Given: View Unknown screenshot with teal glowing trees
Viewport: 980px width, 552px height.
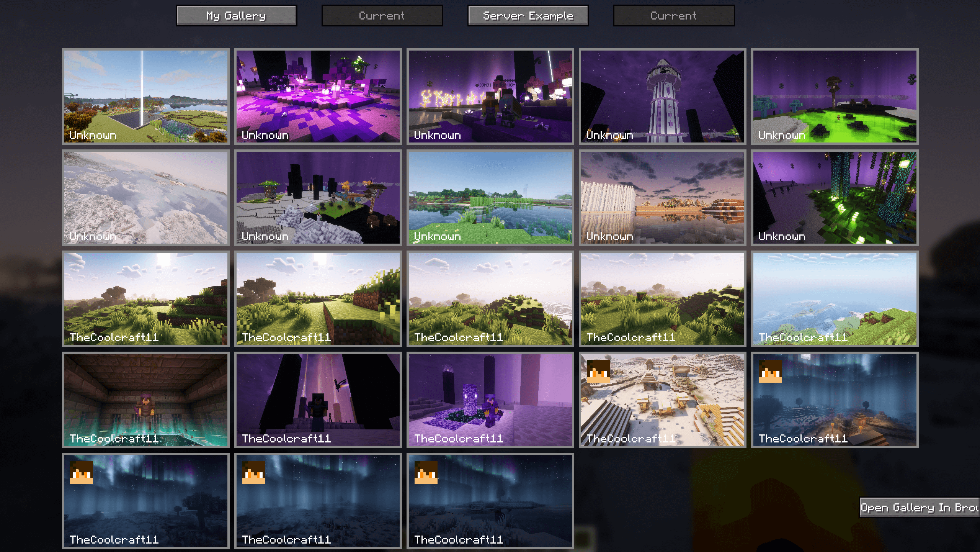Looking at the screenshot, I should pos(835,198).
